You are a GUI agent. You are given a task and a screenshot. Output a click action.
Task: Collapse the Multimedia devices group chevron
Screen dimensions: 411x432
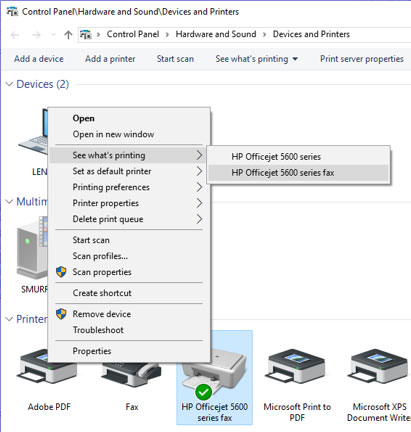9,201
